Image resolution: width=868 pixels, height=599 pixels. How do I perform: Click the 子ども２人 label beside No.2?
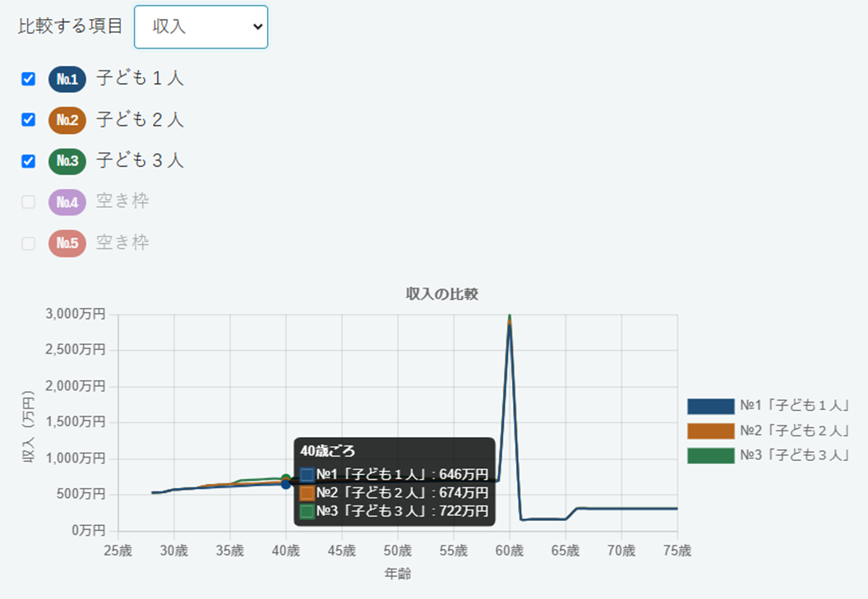click(140, 119)
